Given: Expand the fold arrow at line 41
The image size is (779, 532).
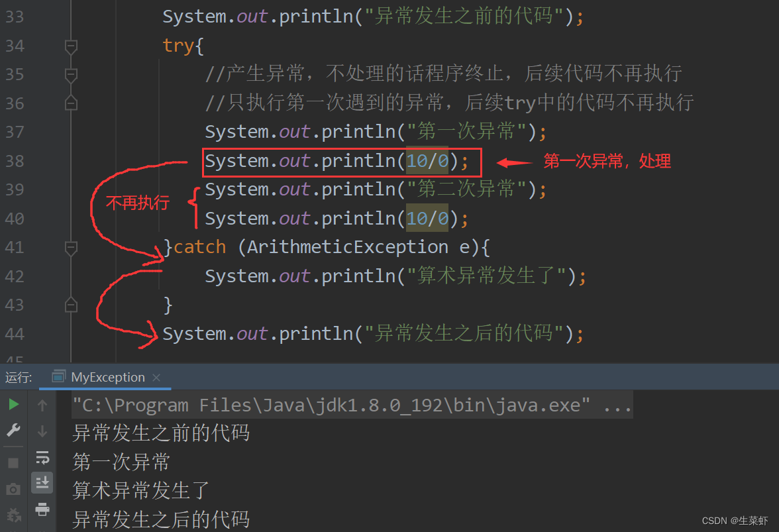Looking at the screenshot, I should (x=71, y=248).
